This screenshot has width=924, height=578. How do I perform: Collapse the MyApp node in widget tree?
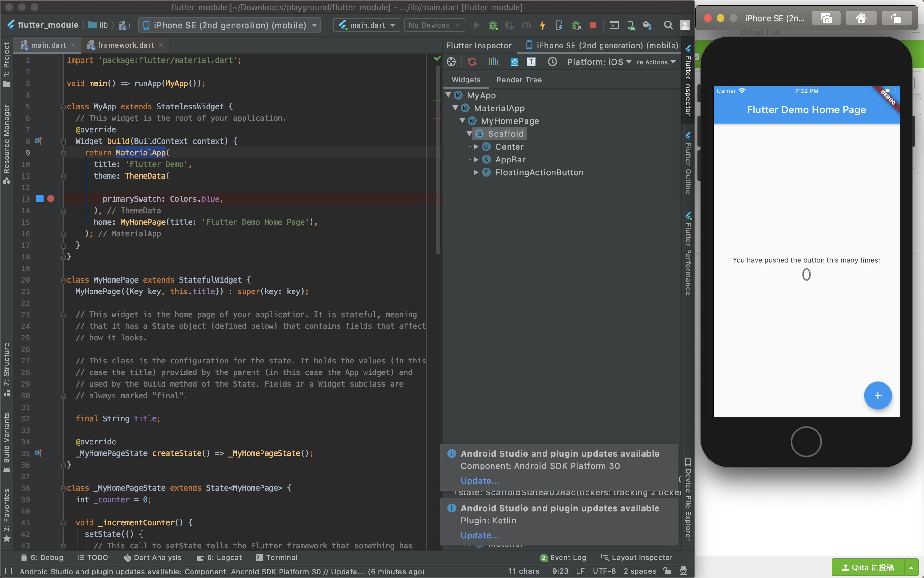click(x=449, y=95)
